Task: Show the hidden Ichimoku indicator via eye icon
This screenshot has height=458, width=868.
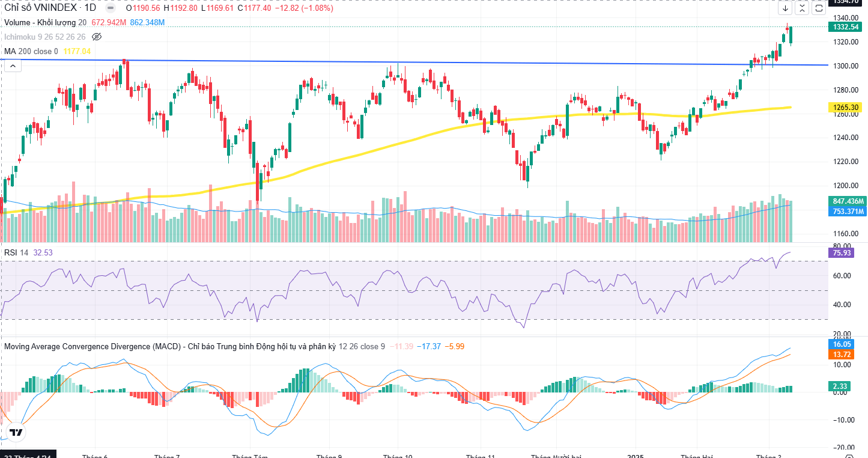Action: tap(96, 37)
